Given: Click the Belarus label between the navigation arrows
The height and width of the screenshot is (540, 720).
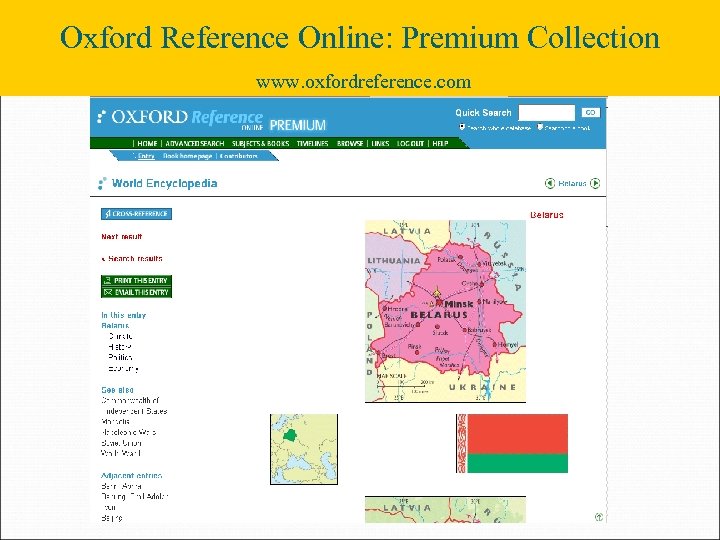Looking at the screenshot, I should coord(572,183).
